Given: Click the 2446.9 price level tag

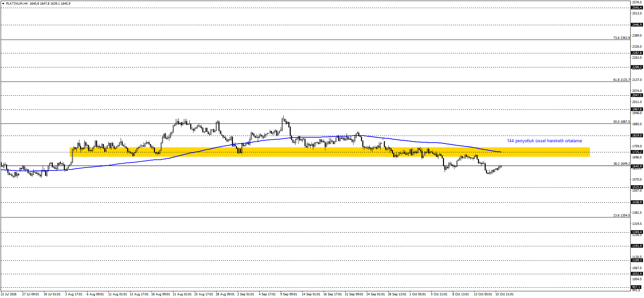Looking at the screenshot, I should click(637, 25).
